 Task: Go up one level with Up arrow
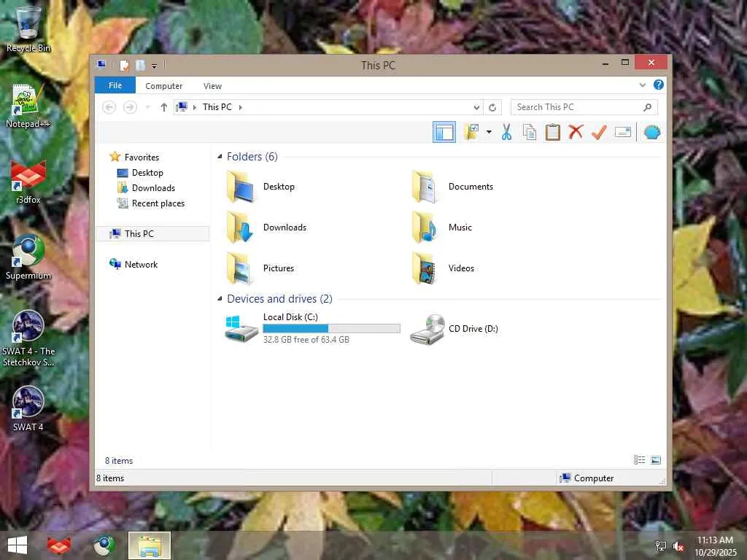(x=164, y=107)
